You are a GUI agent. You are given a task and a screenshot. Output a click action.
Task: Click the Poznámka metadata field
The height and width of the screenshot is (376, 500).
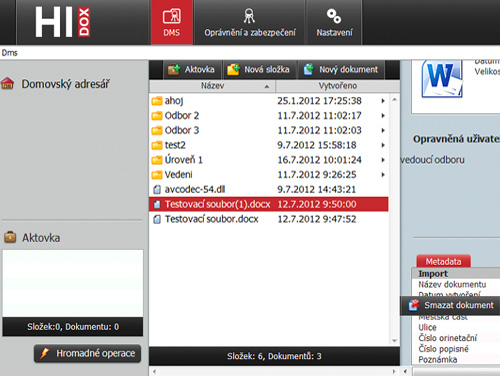[438, 360]
